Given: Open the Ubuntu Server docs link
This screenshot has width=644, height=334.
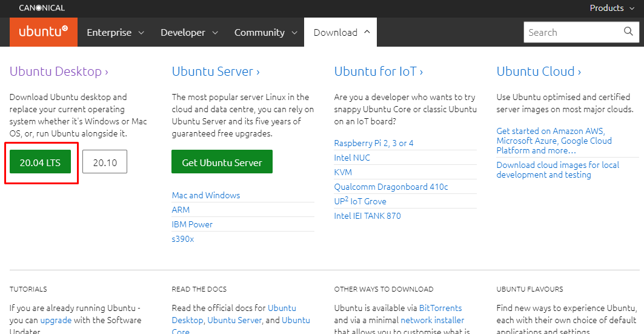Looking at the screenshot, I should click(234, 320).
